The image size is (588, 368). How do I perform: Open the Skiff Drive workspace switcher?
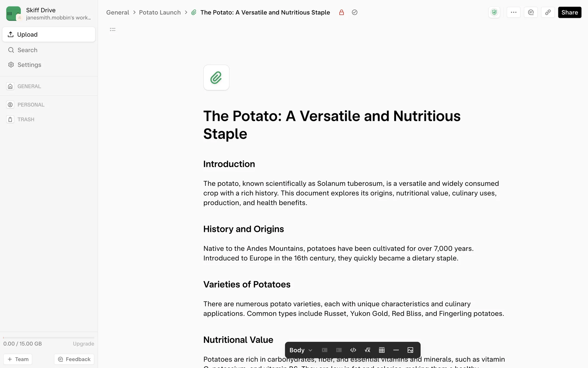coord(49,14)
